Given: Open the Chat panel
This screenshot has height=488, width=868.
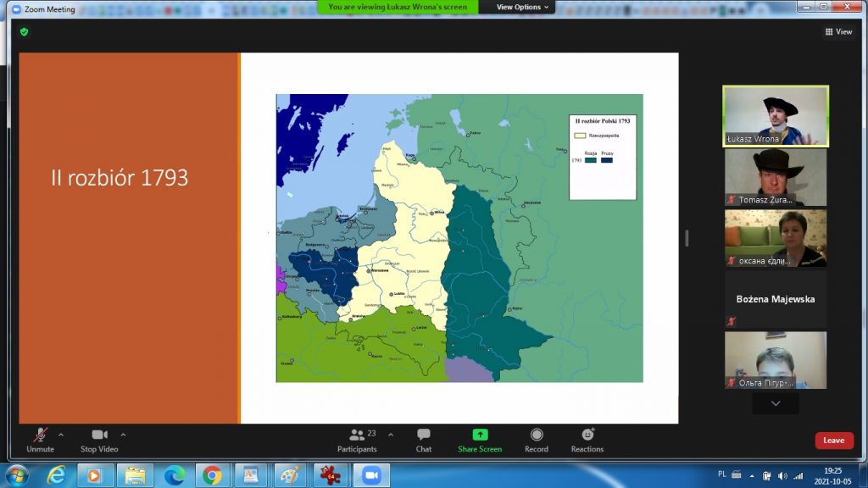Looking at the screenshot, I should (424, 435).
